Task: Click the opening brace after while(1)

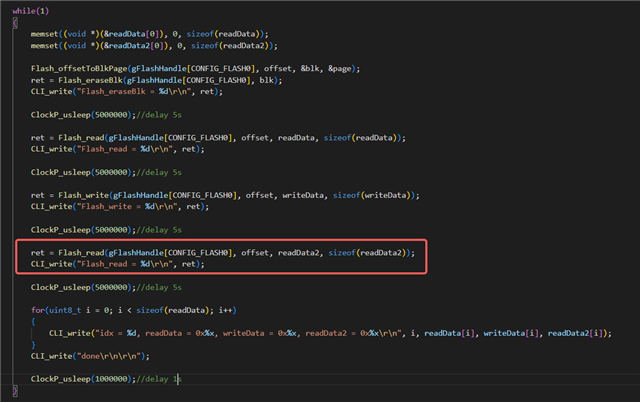Action: [x=15, y=22]
